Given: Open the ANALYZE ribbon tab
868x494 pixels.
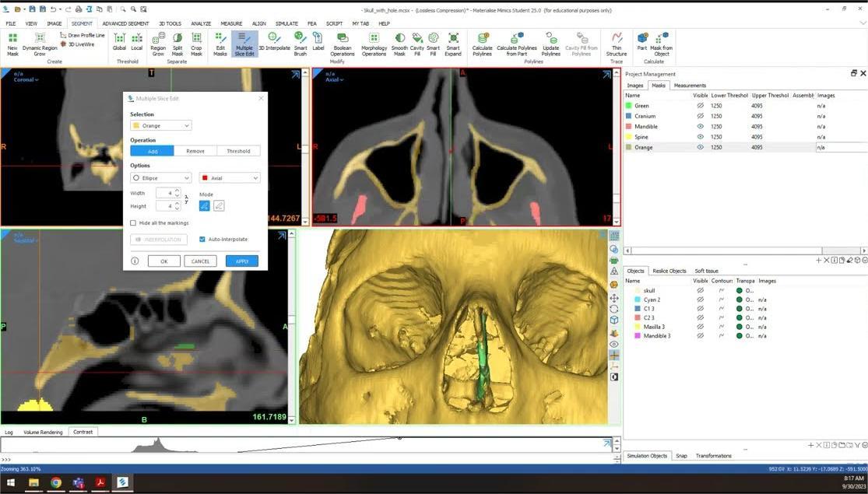Looking at the screenshot, I should [201, 23].
